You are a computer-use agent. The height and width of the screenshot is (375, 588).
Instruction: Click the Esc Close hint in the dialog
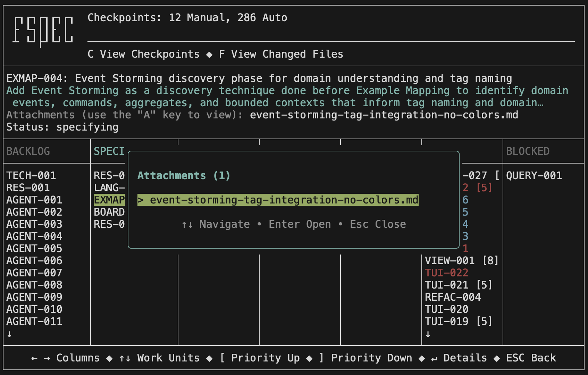[378, 224]
